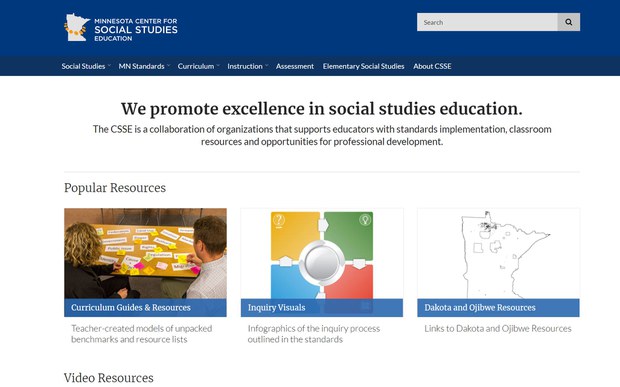Open the Curriculum Guides & Resources link

pyautogui.click(x=131, y=308)
